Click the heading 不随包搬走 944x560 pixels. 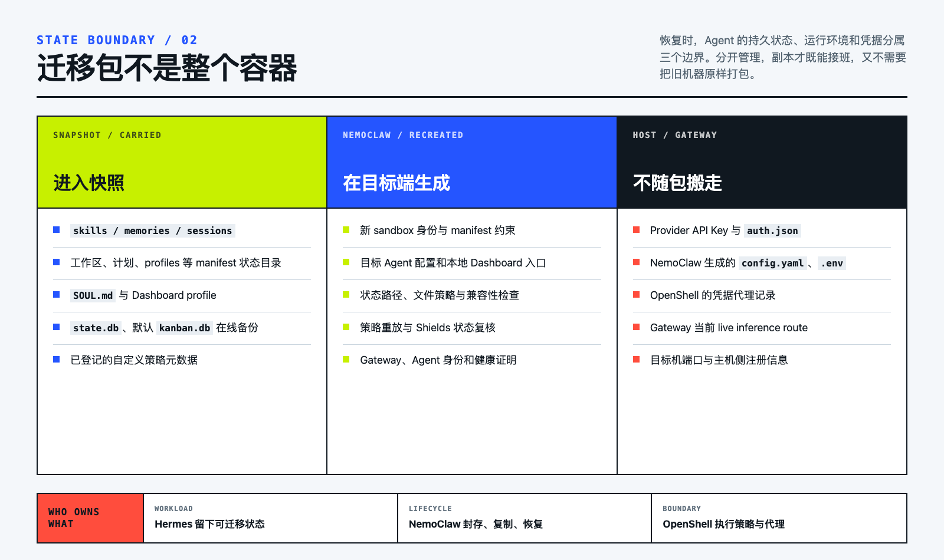tap(677, 183)
